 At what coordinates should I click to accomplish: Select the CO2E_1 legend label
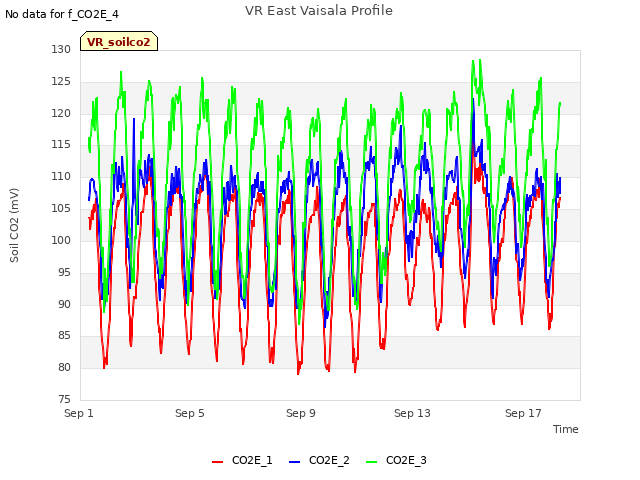coord(252,460)
